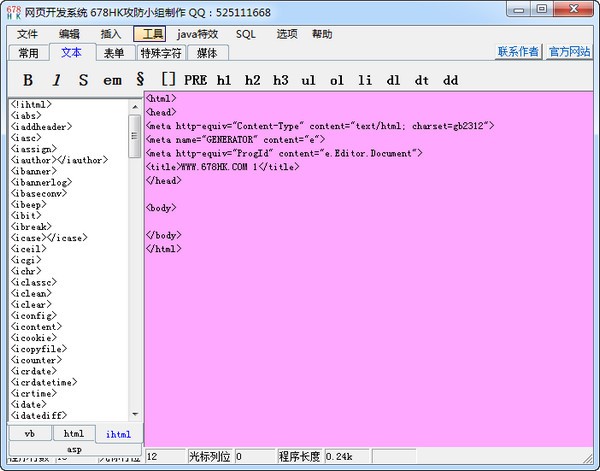
Task: Click the <body> line in code editor
Action: [x=161, y=208]
